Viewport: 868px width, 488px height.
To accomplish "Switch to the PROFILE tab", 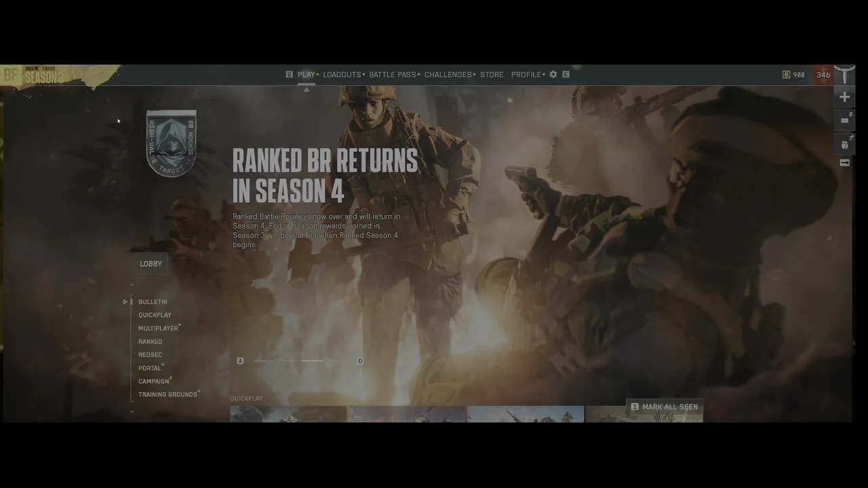I will [526, 75].
